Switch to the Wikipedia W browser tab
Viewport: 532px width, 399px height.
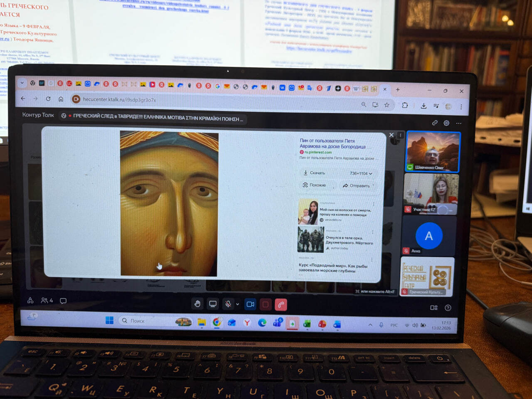[x=356, y=89]
